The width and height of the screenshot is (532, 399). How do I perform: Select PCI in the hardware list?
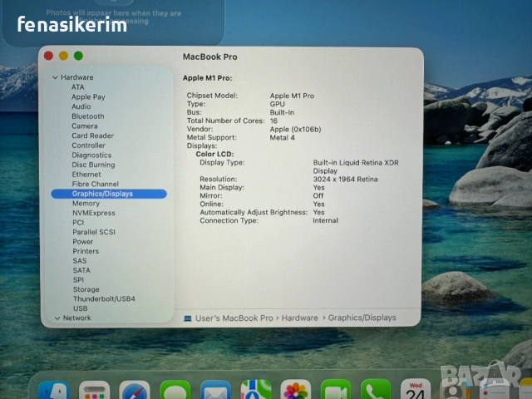click(78, 223)
